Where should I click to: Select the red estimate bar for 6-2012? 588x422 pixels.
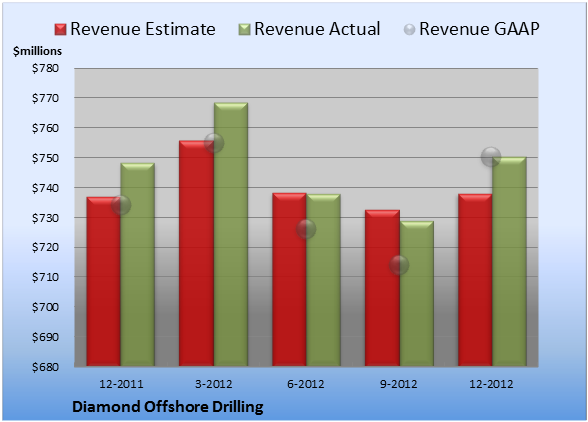coord(289,279)
